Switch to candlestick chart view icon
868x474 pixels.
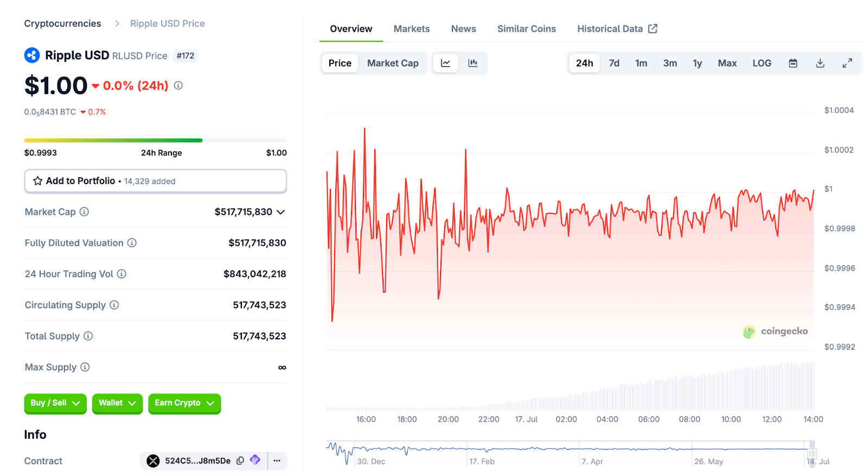pyautogui.click(x=473, y=63)
